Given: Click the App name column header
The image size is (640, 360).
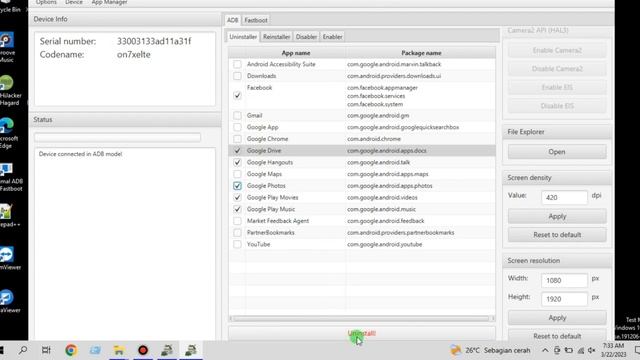Looking at the screenshot, I should [296, 53].
